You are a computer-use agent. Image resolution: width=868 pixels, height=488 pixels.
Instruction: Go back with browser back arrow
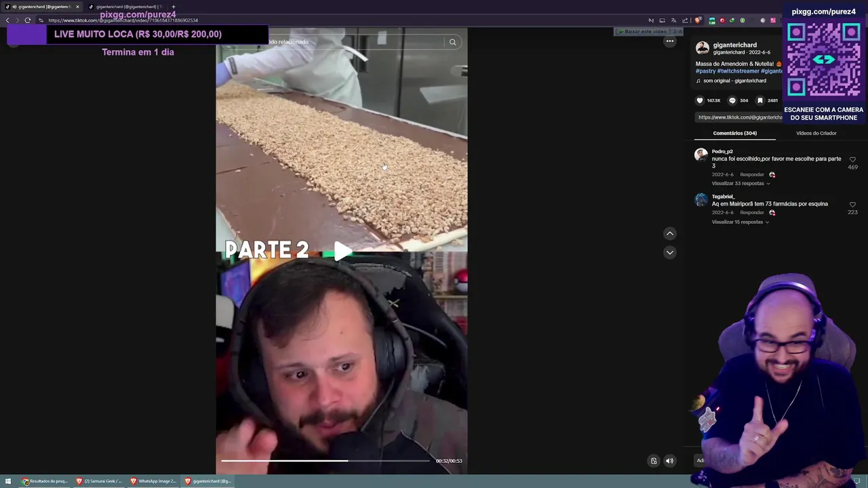8,20
